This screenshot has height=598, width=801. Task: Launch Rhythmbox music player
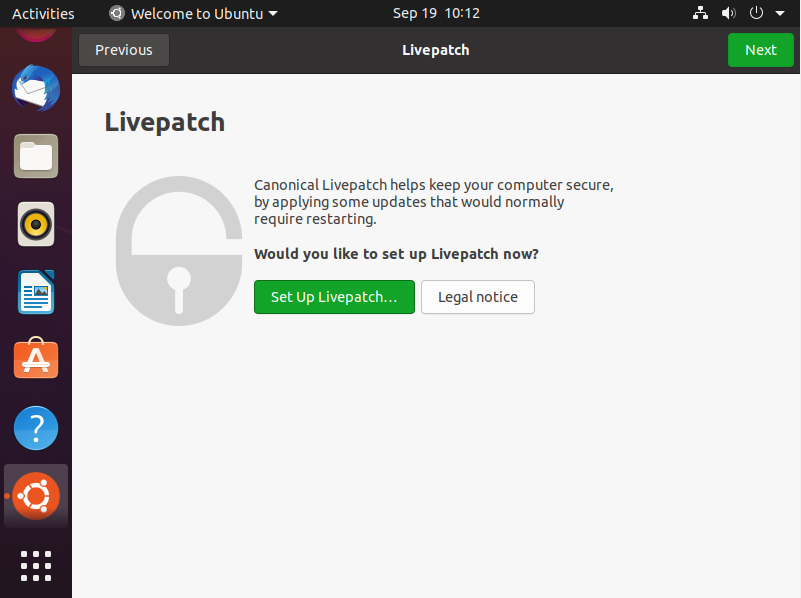36,224
